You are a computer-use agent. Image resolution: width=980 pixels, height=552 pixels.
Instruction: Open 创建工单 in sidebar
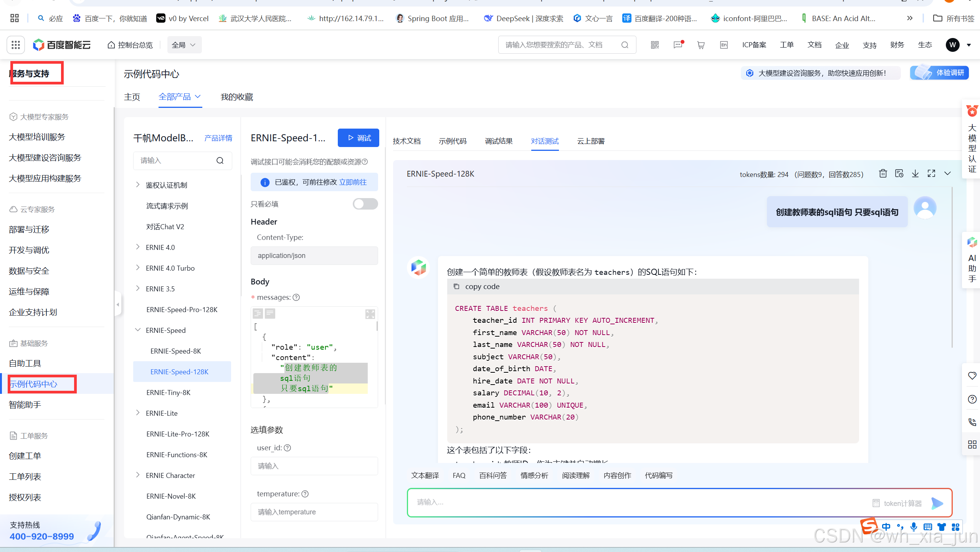[x=25, y=456]
